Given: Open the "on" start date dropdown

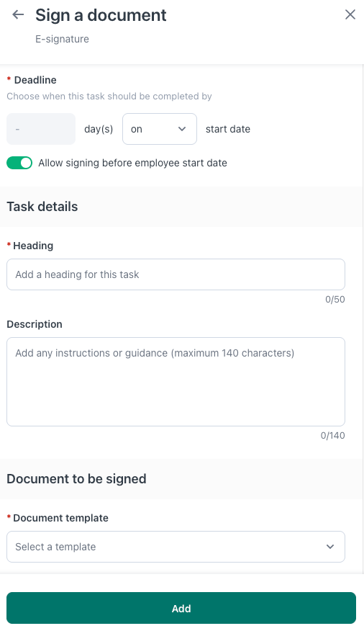Looking at the screenshot, I should (160, 129).
